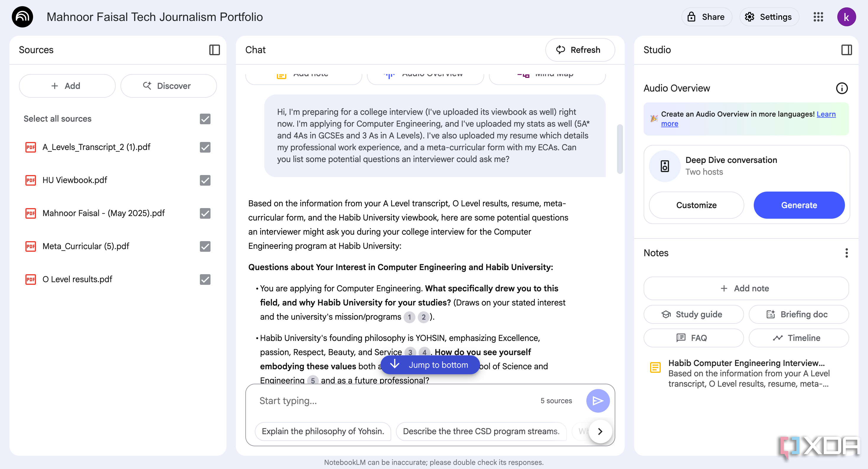Uncheck HU Viewbook.pdf source
This screenshot has width=868, height=469.
pyautogui.click(x=205, y=180)
